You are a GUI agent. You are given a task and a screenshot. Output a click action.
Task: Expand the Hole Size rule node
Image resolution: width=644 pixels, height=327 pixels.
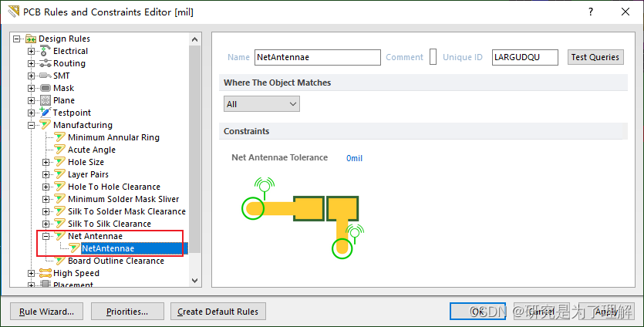coord(46,162)
